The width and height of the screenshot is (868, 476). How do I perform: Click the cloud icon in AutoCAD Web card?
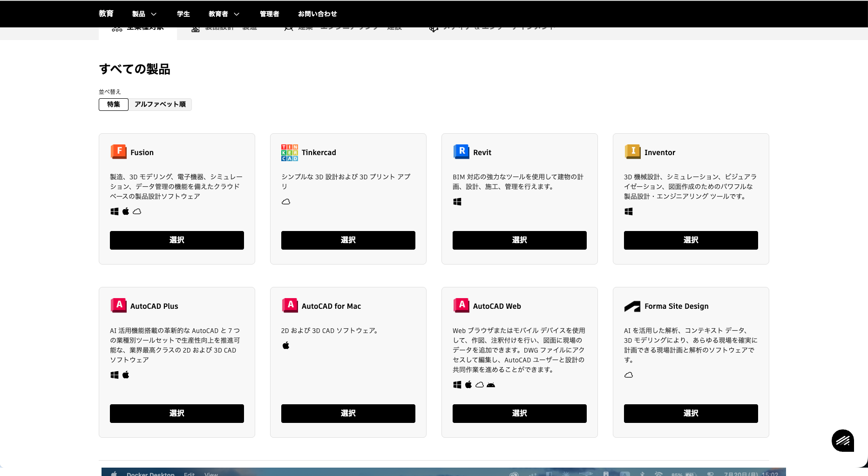click(x=480, y=385)
